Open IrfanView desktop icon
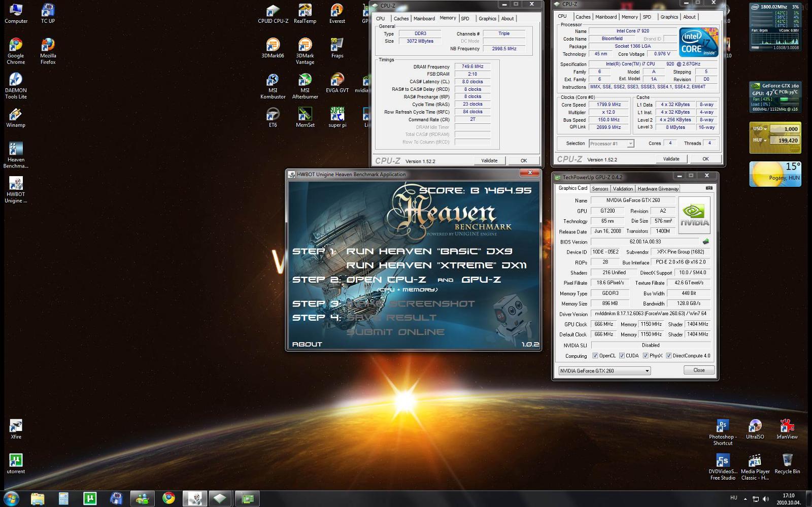 click(787, 429)
